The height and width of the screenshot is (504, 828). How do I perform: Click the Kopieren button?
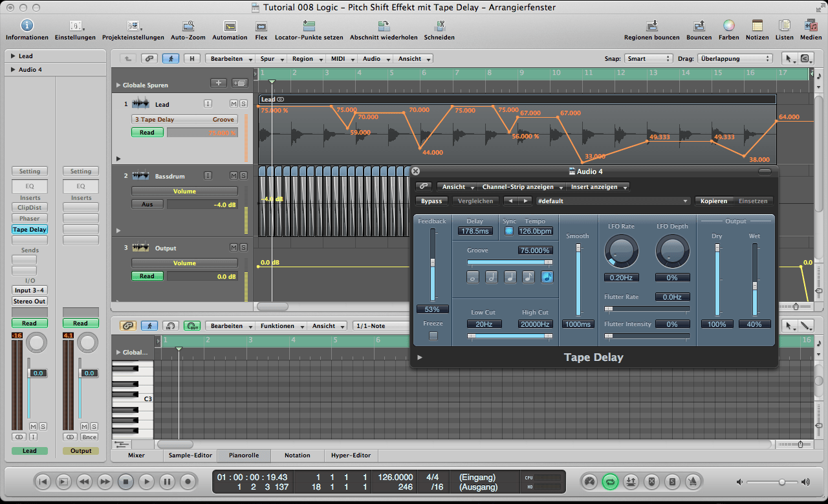(714, 201)
